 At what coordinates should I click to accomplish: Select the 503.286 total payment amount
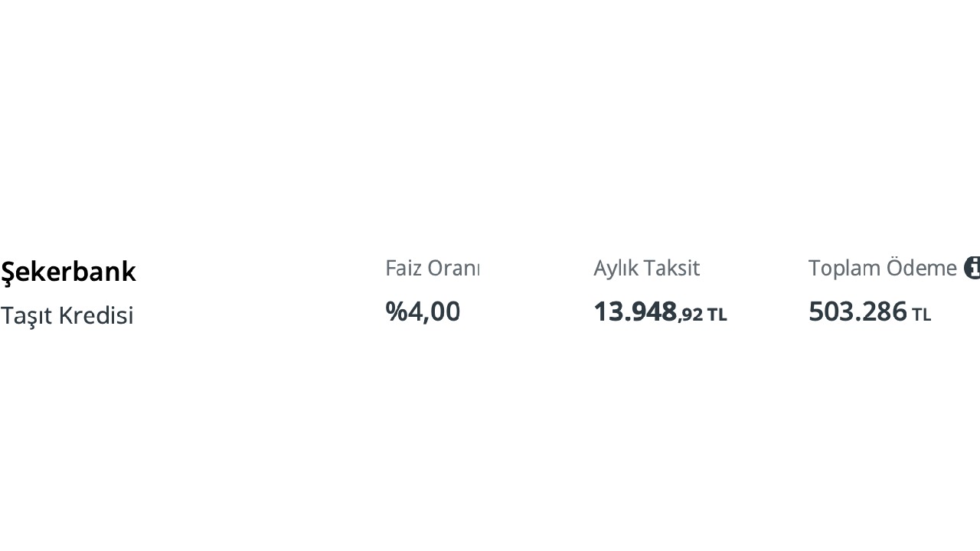[x=857, y=312]
